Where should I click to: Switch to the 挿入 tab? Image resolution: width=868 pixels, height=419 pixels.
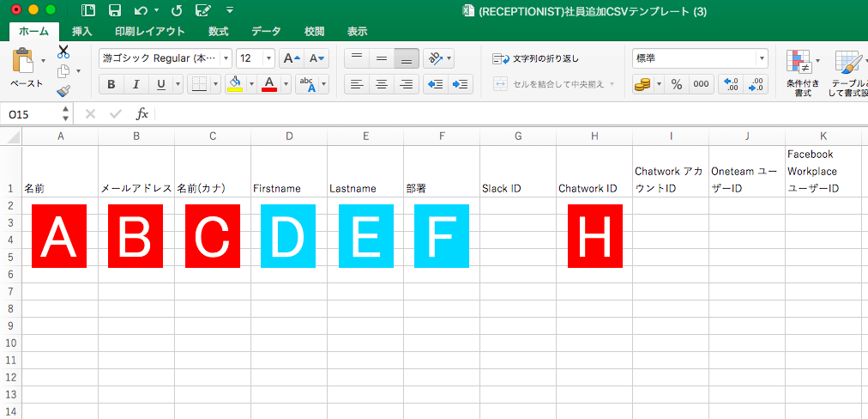coord(82,32)
